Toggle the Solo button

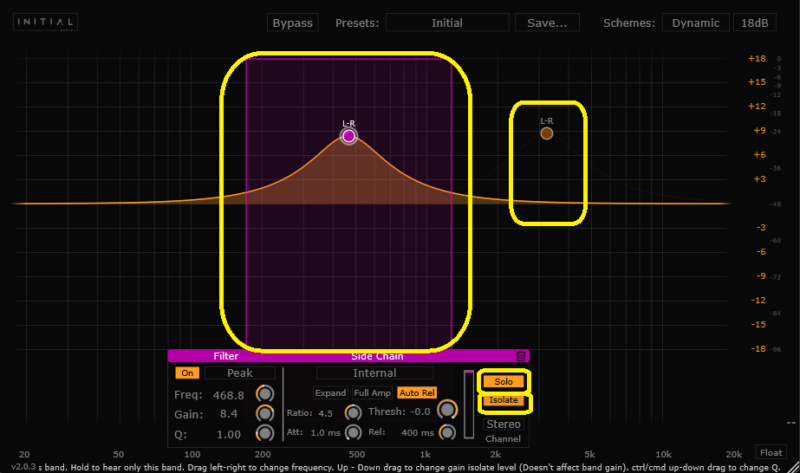503,382
